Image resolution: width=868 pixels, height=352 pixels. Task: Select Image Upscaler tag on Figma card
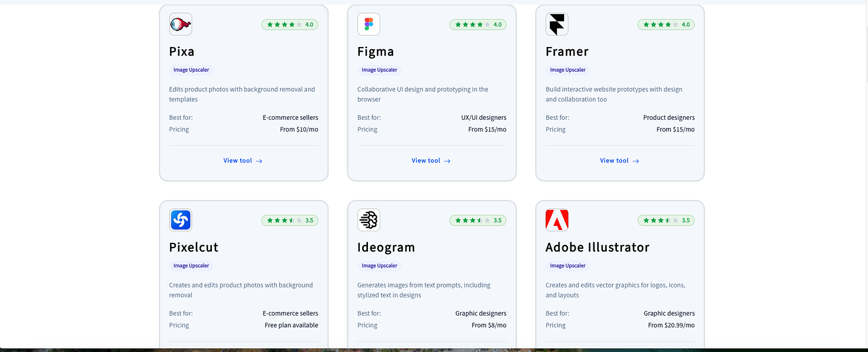(x=380, y=70)
